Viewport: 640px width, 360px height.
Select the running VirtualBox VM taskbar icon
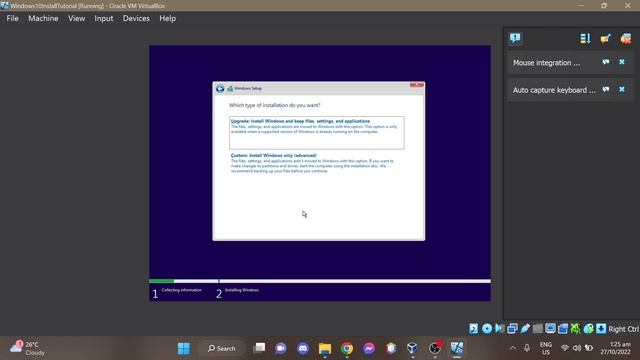tap(457, 348)
